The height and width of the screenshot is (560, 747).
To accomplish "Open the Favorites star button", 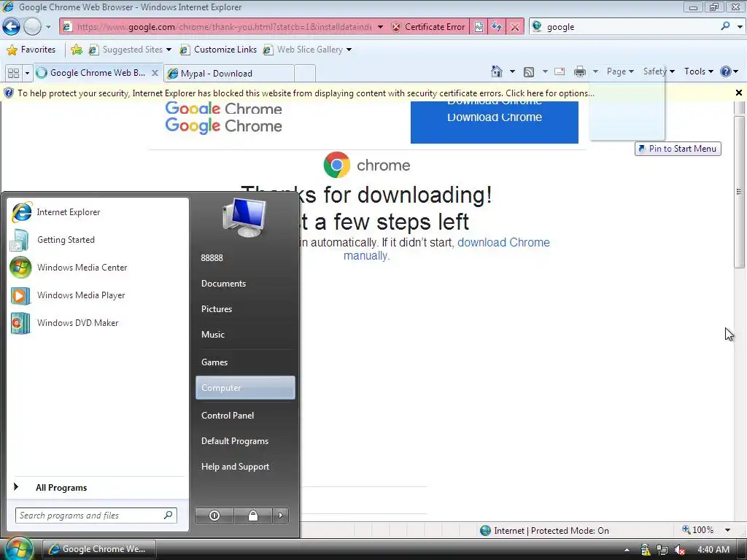I will pyautogui.click(x=31, y=50).
